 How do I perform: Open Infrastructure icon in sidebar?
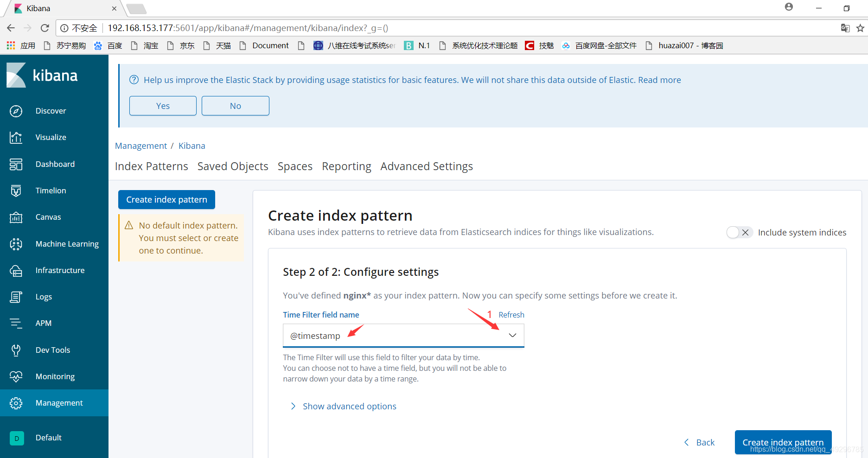coord(16,270)
